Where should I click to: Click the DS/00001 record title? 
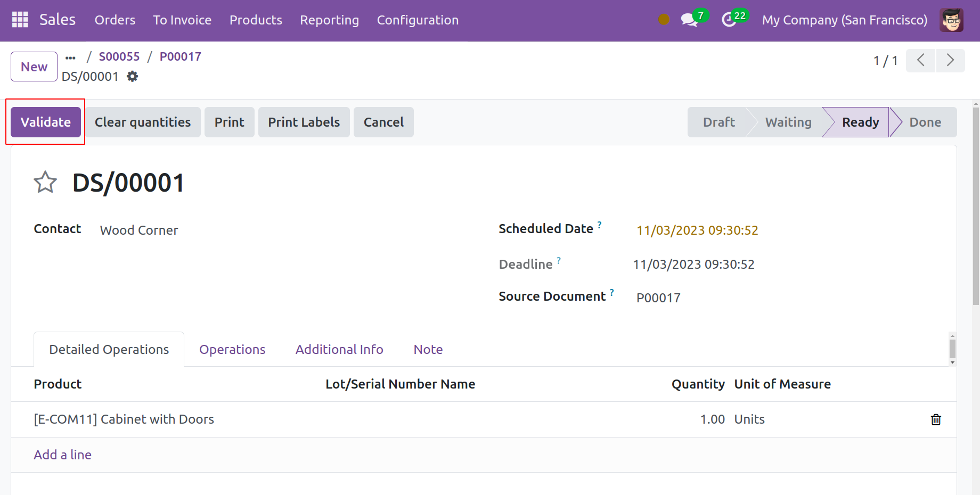tap(128, 183)
